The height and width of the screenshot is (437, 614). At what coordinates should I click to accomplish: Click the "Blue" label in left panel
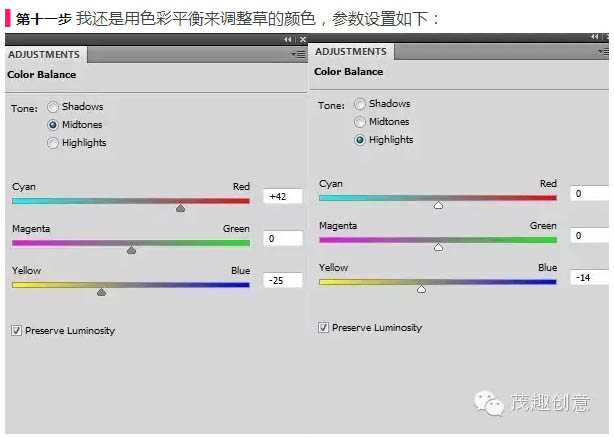(240, 270)
